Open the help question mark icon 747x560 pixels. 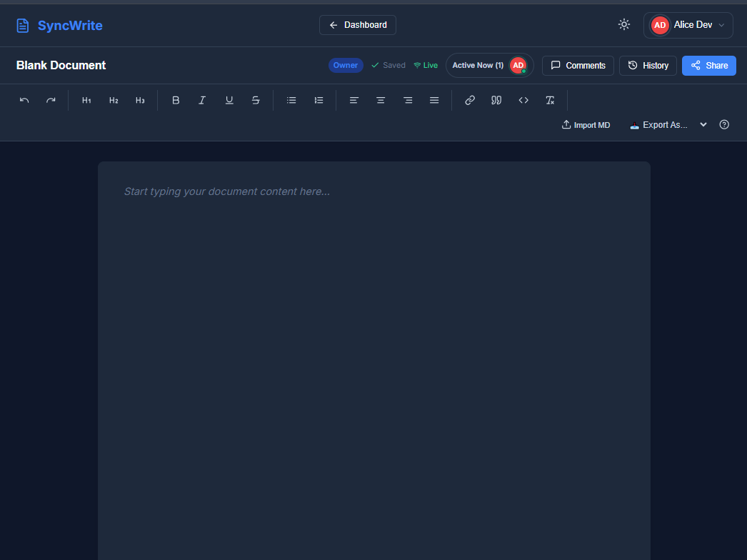pyautogui.click(x=724, y=125)
